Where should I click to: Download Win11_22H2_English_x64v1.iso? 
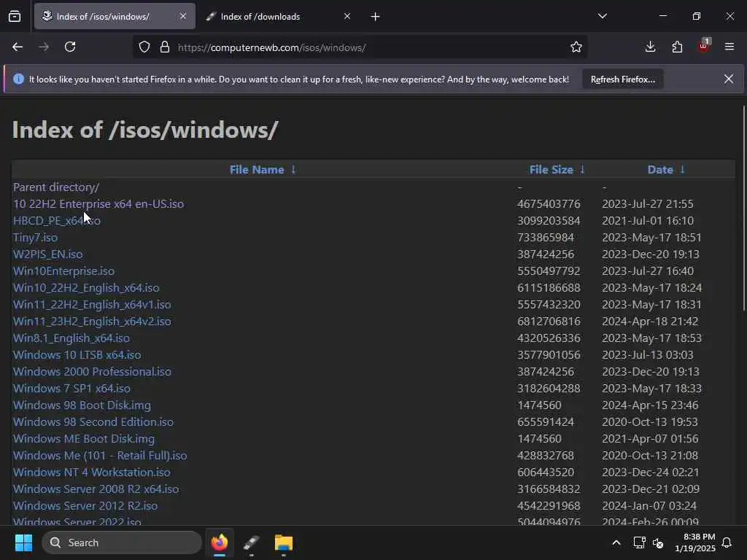[x=92, y=304]
